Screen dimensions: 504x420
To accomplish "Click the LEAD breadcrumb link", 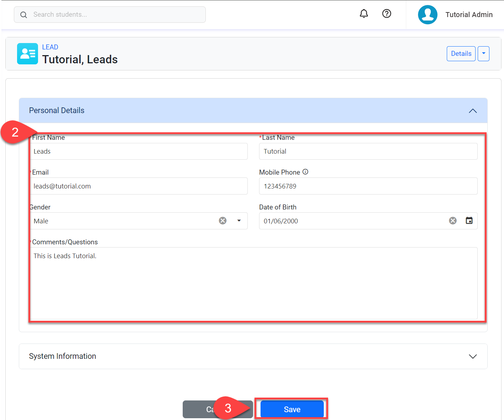I will click(x=50, y=47).
